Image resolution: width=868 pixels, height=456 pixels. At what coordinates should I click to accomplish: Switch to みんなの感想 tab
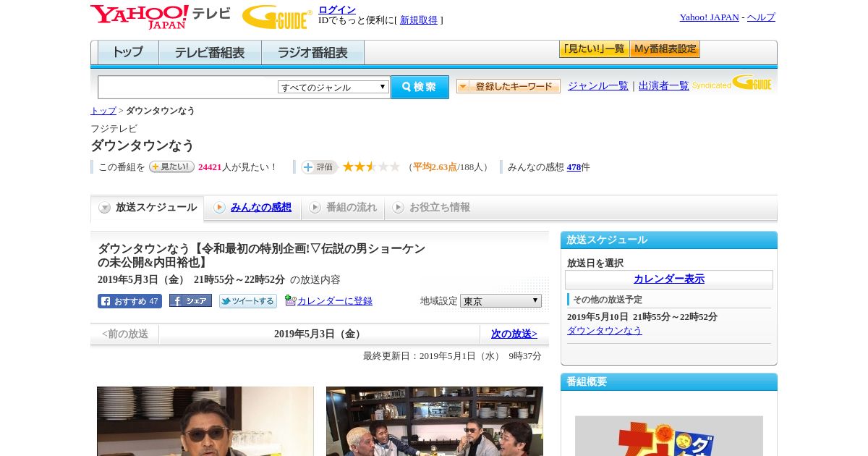(x=252, y=208)
